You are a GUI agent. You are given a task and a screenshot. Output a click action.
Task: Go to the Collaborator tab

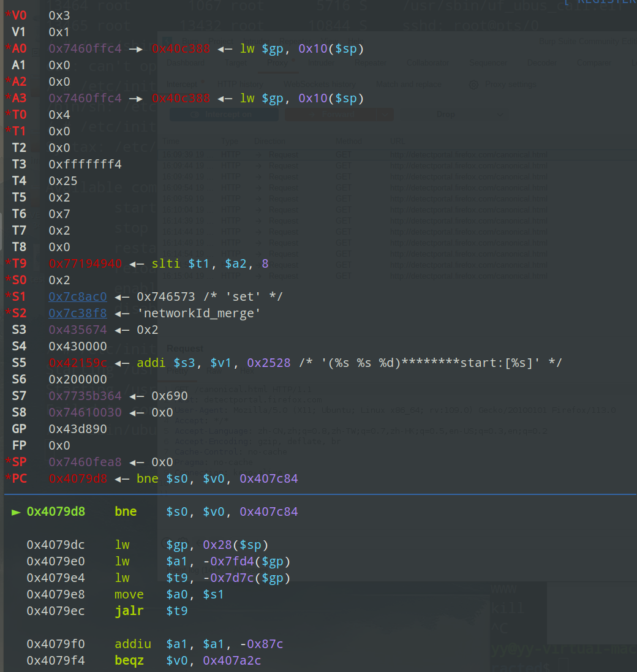click(428, 63)
